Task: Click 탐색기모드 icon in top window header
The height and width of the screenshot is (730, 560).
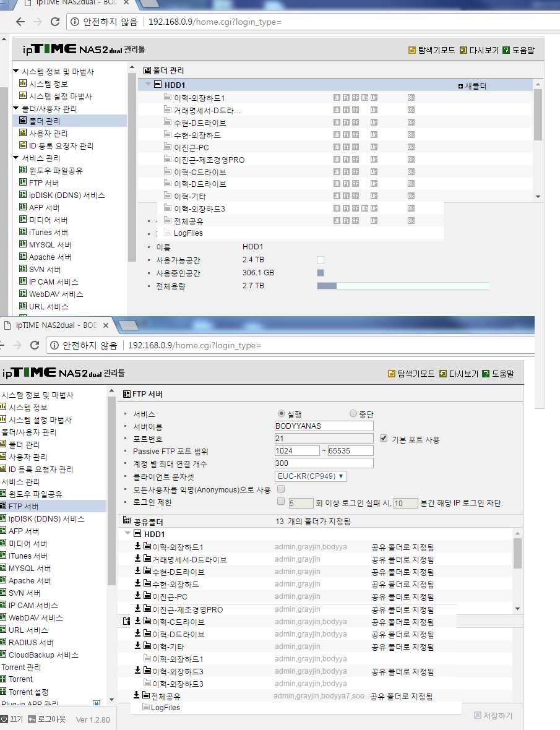Action: [x=412, y=50]
